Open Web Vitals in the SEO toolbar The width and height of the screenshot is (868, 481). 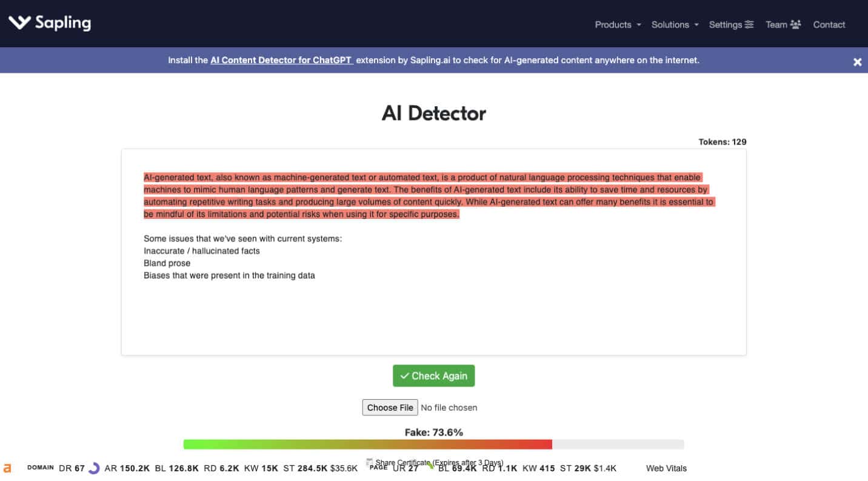(x=666, y=468)
